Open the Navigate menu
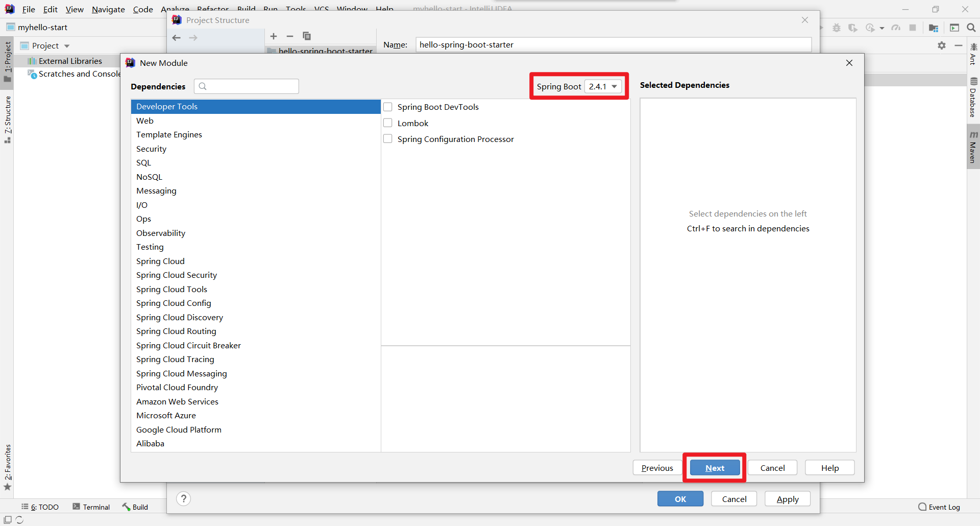This screenshot has height=526, width=980. pos(108,9)
